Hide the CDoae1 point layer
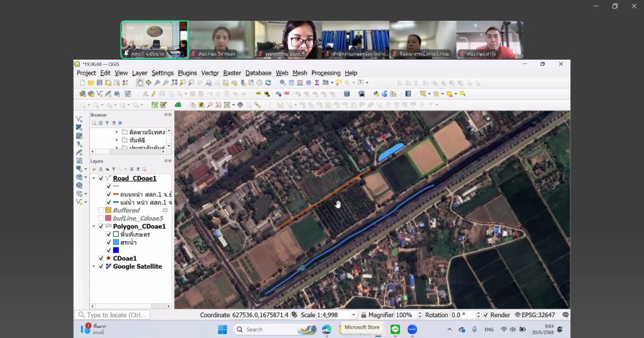The image size is (644, 338). 101,258
